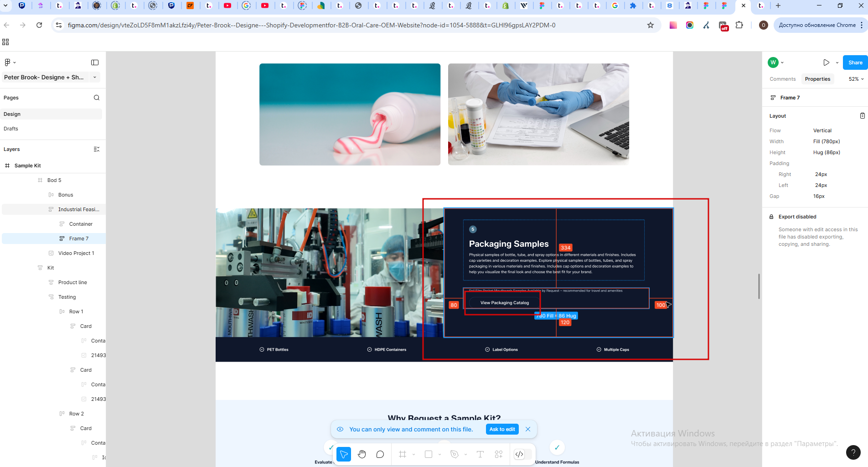This screenshot has width=868, height=467.
Task: Open the Chrome extensions puzzle menu
Action: click(739, 25)
